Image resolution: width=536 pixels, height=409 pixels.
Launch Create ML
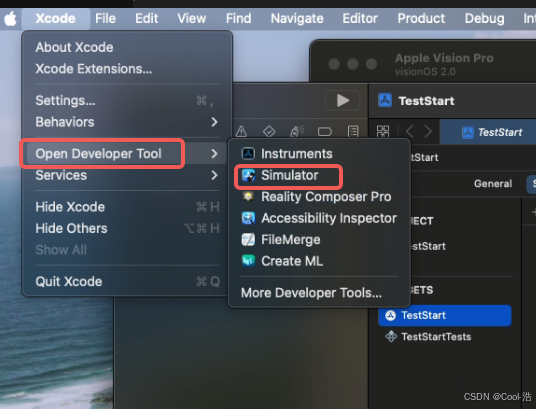319,261
